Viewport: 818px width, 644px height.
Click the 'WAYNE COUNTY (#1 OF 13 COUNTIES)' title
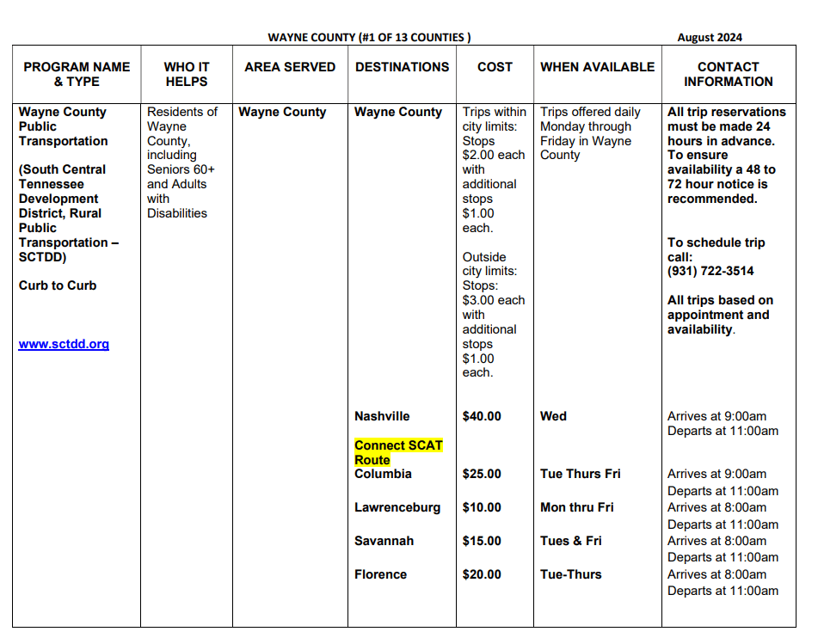pyautogui.click(x=369, y=38)
